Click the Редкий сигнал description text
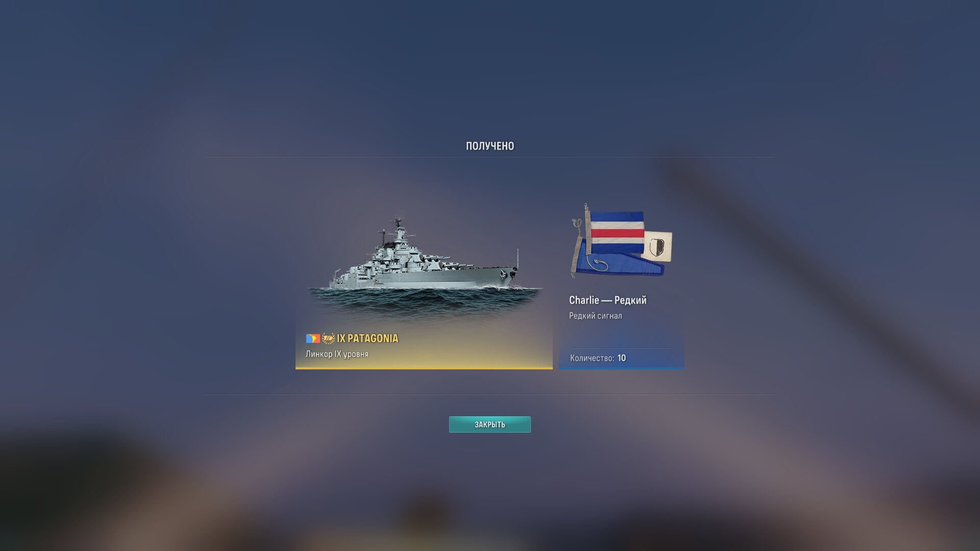Screen dimensions: 980x551 tap(596, 316)
